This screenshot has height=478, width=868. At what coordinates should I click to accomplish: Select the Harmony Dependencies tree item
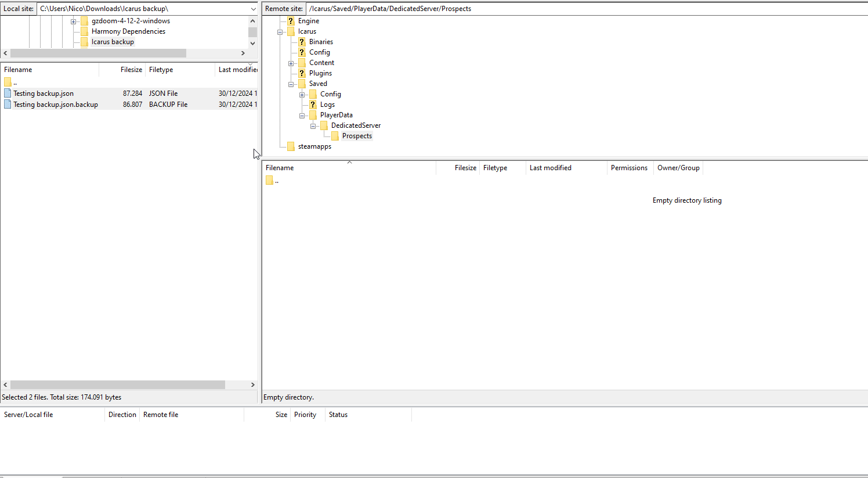[128, 31]
